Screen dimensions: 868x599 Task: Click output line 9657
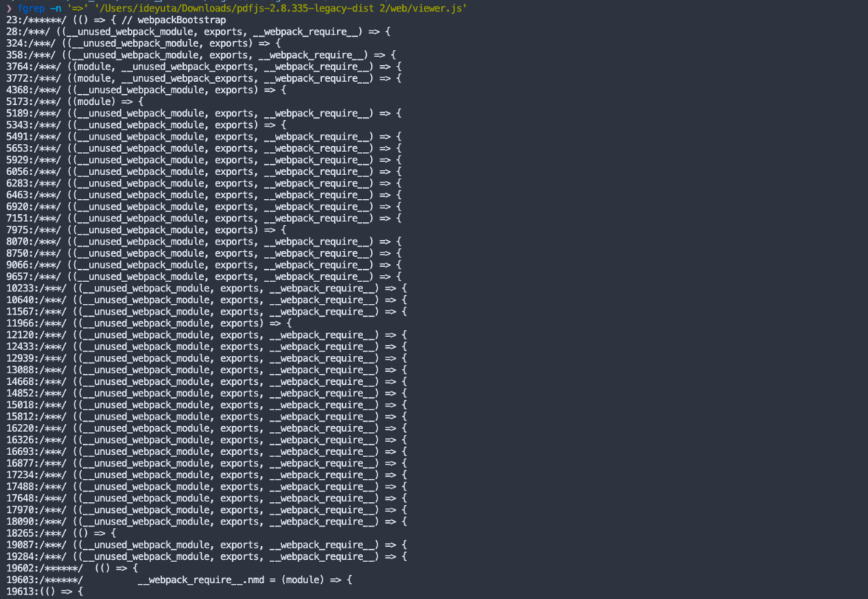click(204, 276)
